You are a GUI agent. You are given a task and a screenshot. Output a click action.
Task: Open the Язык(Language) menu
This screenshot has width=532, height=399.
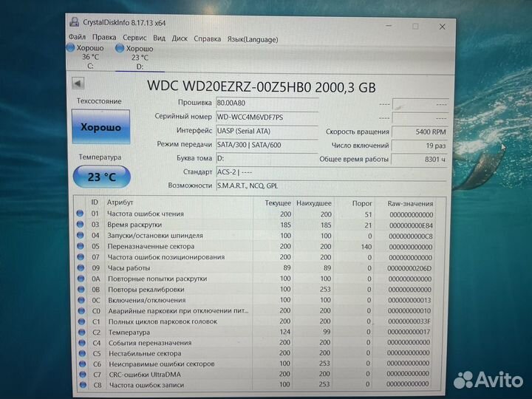pyautogui.click(x=253, y=39)
